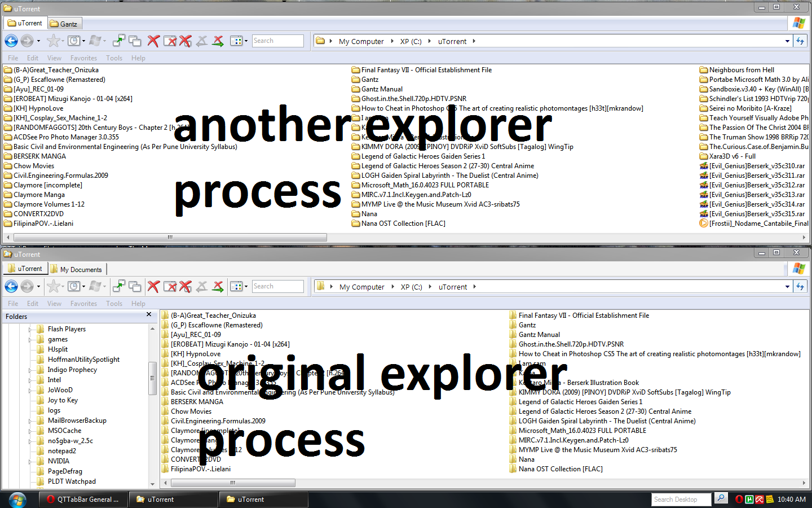Click the Search Desktop field in taskbar
812x508 pixels.
point(681,500)
